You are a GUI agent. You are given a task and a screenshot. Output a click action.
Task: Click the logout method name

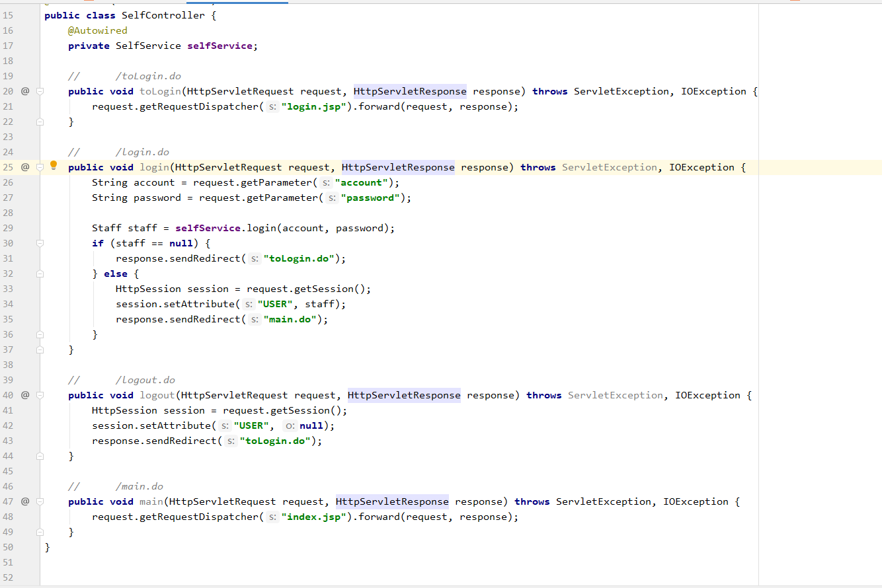click(157, 395)
